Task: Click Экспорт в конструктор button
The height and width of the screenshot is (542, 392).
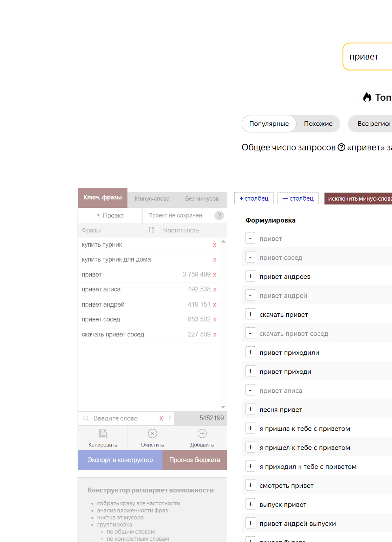Action: [120, 460]
